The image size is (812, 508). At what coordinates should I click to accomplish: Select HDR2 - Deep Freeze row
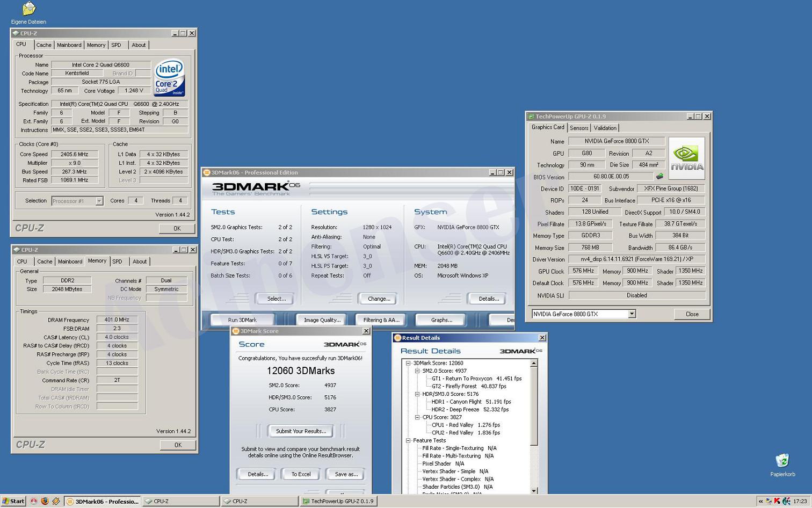point(470,409)
